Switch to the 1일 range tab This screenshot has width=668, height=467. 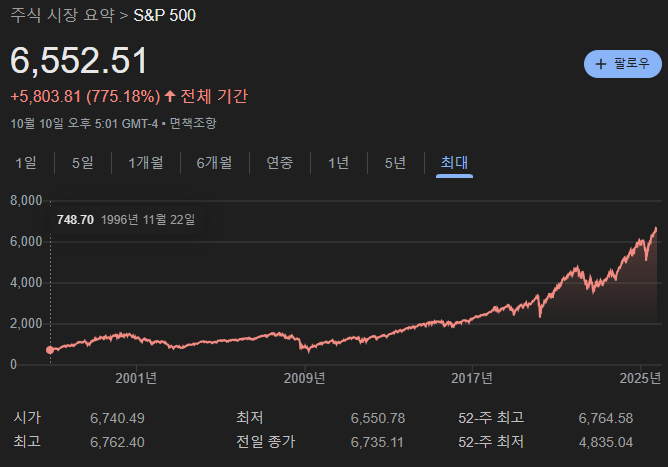[26, 163]
